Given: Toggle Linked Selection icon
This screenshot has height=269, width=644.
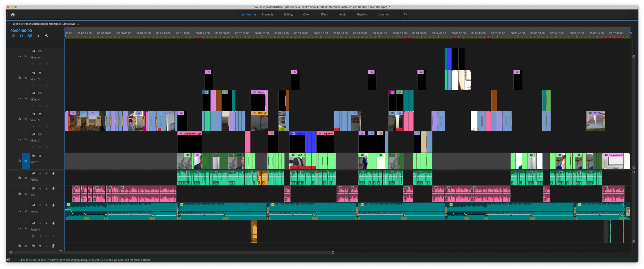Looking at the screenshot, I should pos(30,36).
